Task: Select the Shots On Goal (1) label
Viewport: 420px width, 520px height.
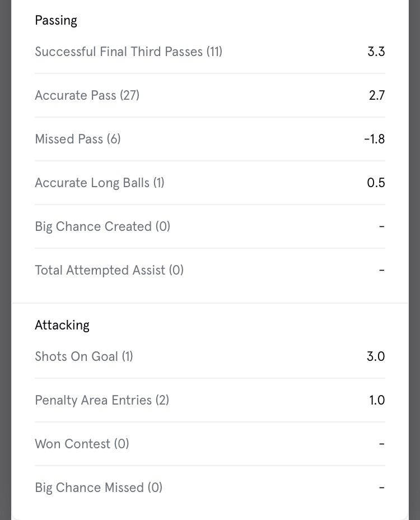Action: tap(84, 357)
